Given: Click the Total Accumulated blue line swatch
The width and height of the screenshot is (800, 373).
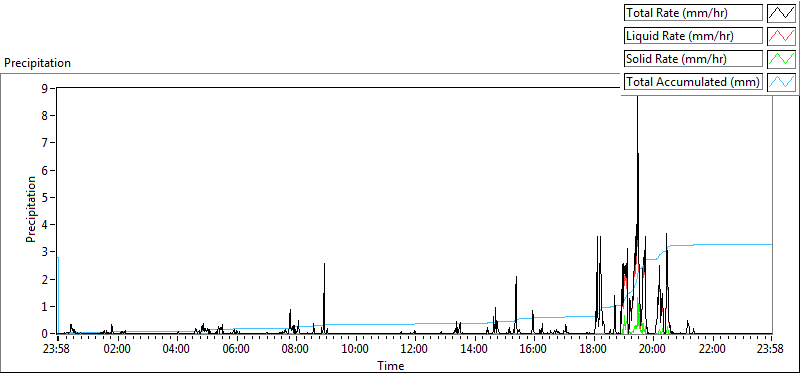Looking at the screenshot, I should click(x=782, y=82).
